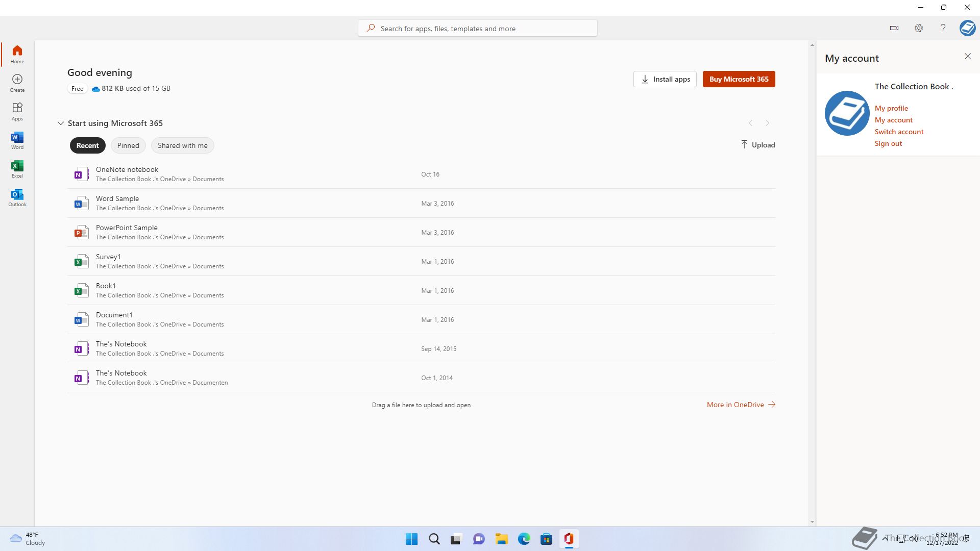Screen dimensions: 980x551
Task: Click Sign out link
Action: pos(889,143)
